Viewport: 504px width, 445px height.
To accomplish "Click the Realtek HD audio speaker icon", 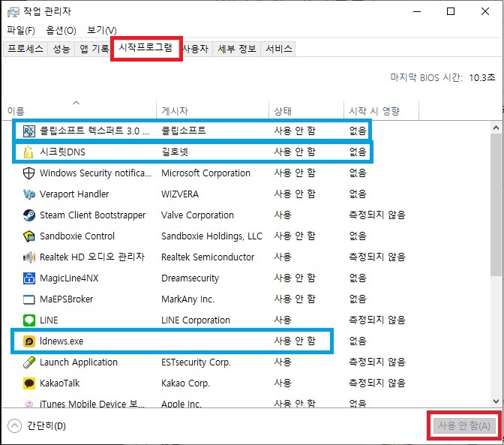I will click(29, 257).
